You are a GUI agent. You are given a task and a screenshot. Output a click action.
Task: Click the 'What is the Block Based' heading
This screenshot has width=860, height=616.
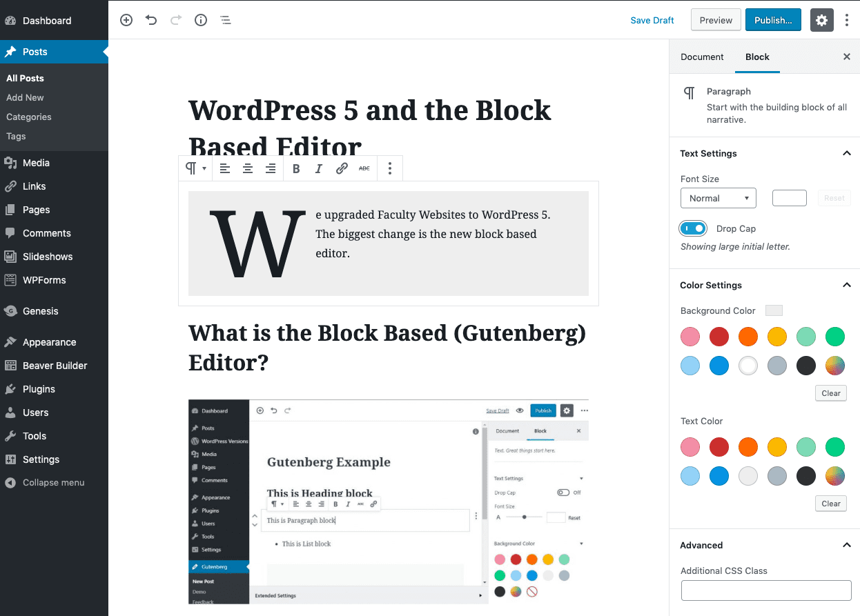tap(388, 347)
